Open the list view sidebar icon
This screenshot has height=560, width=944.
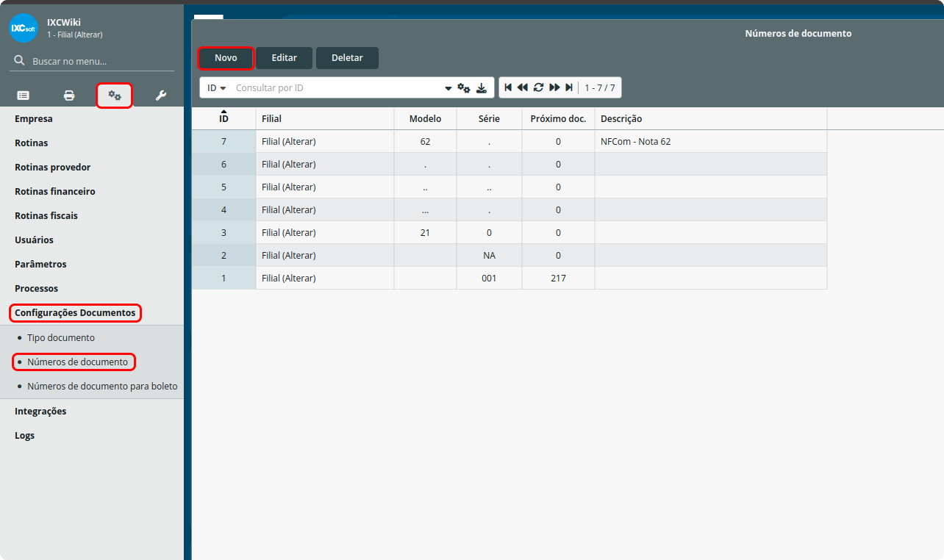click(24, 96)
